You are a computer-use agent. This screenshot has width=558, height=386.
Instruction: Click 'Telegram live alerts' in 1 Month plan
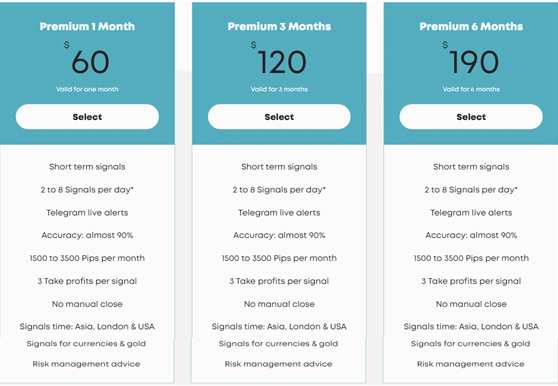(87, 213)
